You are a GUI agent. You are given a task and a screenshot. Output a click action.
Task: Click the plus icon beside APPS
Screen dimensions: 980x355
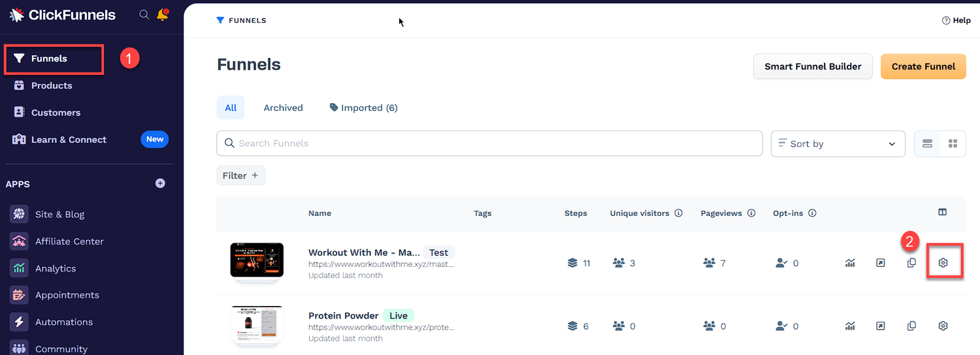tap(160, 183)
